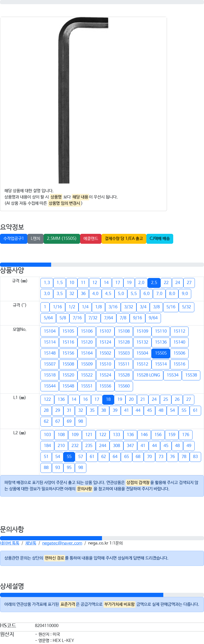Open the 네이버 톡톡 inquiry link
The height and width of the screenshot is (644, 204).
pyautogui.click(x=10, y=543)
